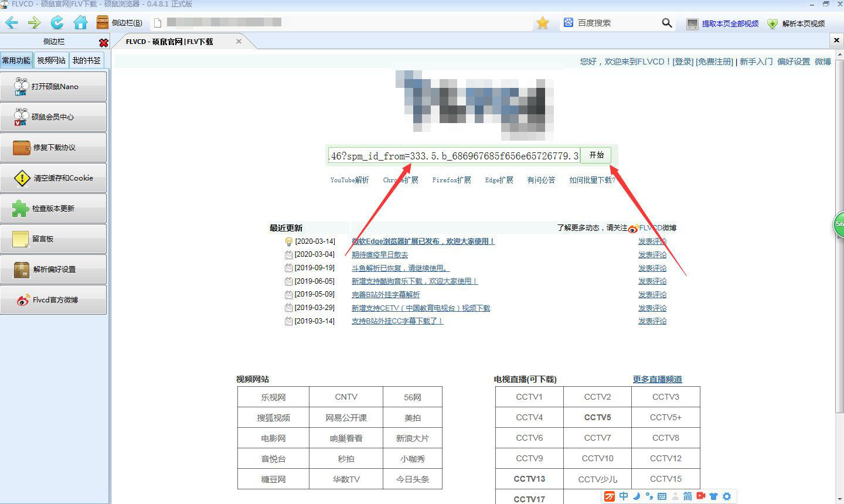Refresh the page with reload icon
The image size is (844, 504).
(x=57, y=23)
